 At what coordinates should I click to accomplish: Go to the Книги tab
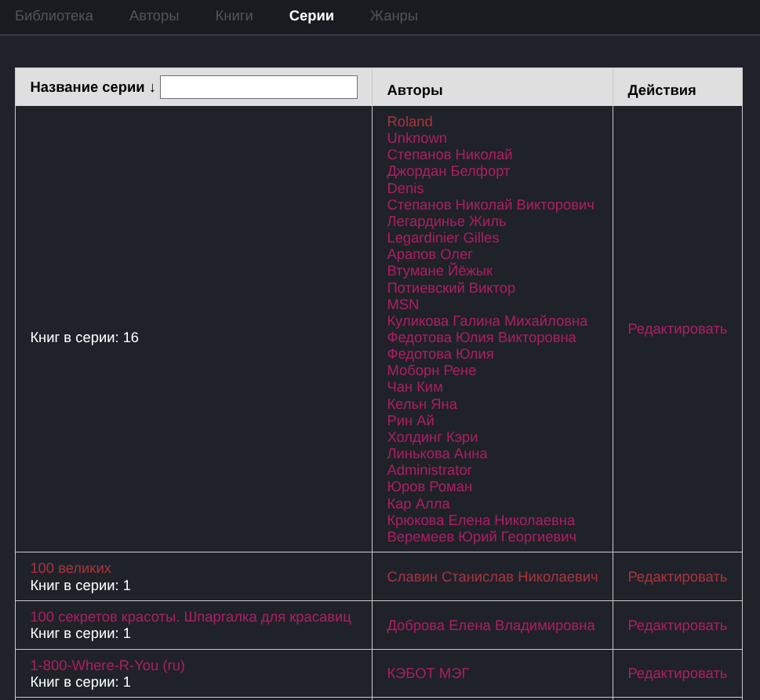[x=234, y=16]
